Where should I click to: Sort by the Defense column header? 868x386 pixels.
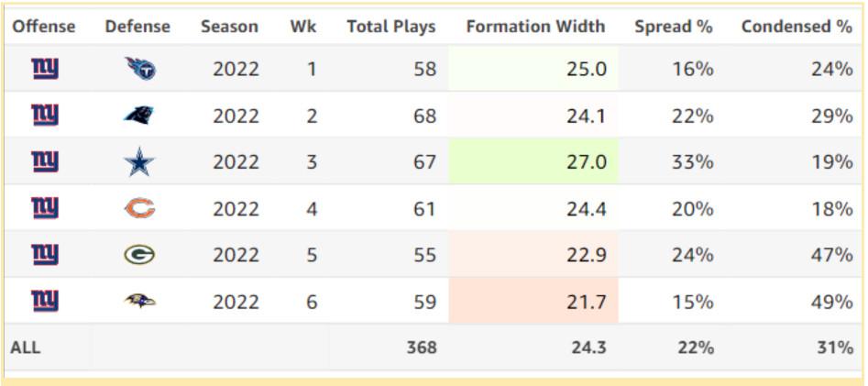click(137, 27)
